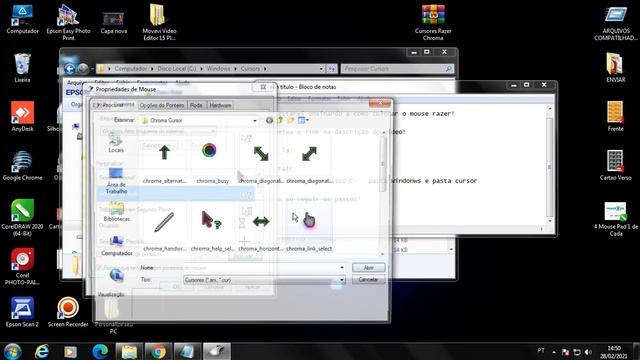This screenshot has height=360, width=640.
Task: Open the Frente desktop file
Action: point(616,117)
